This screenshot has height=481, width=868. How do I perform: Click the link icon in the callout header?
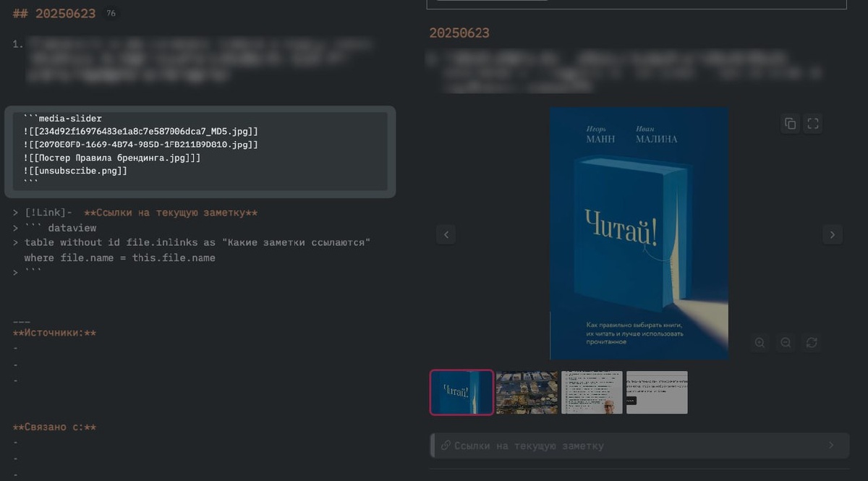pos(446,446)
